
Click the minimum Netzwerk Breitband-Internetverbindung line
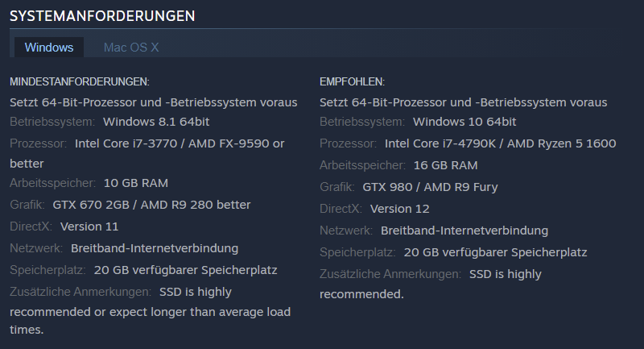click(155, 248)
